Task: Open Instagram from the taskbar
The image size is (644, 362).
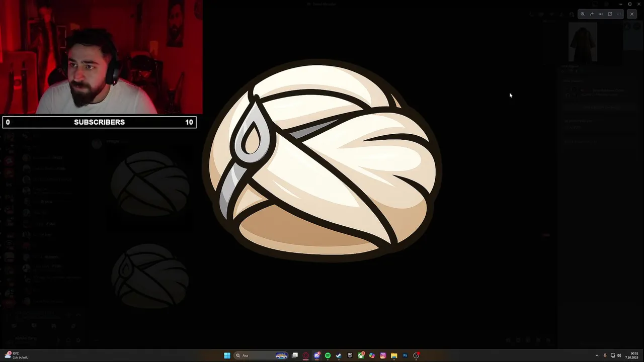Action: pyautogui.click(x=383, y=355)
